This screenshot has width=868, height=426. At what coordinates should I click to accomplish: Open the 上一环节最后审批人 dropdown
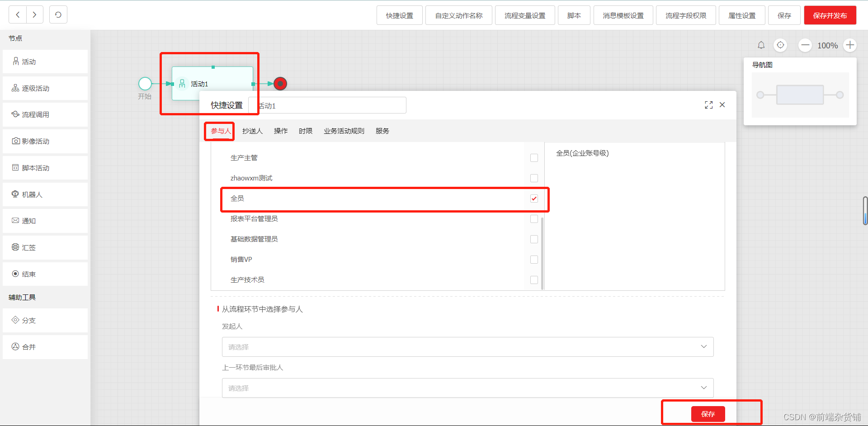click(467, 388)
